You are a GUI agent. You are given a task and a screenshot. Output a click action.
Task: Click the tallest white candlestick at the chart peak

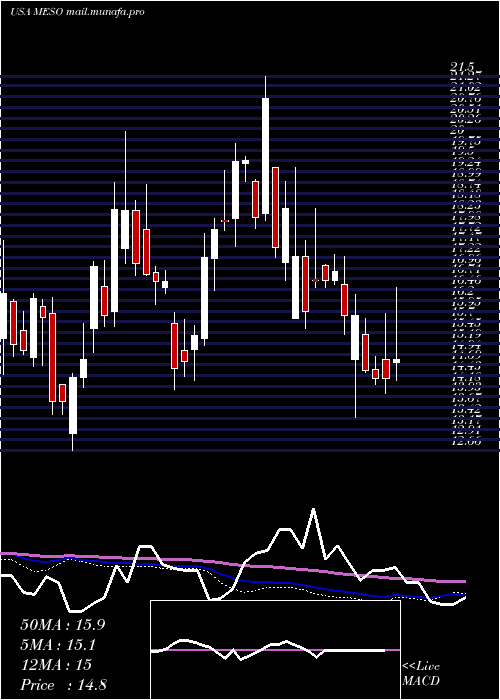click(266, 156)
